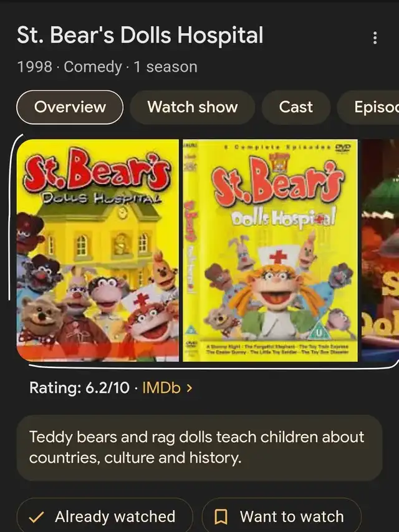View the first St. Bear's poster image

pos(98,250)
